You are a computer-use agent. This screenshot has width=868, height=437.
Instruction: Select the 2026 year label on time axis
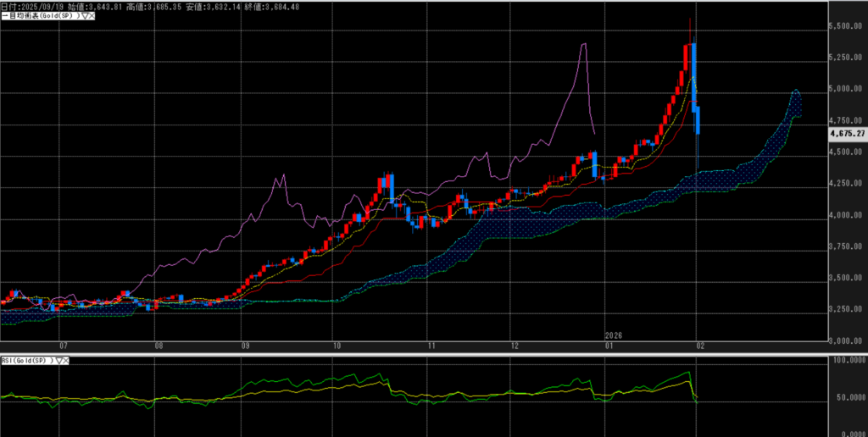(613, 335)
